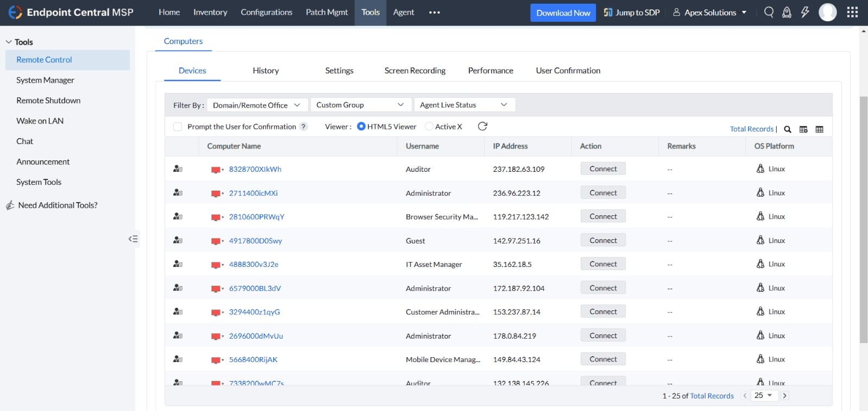
Task: Open the Agent Live Status dropdown
Action: [464, 105]
